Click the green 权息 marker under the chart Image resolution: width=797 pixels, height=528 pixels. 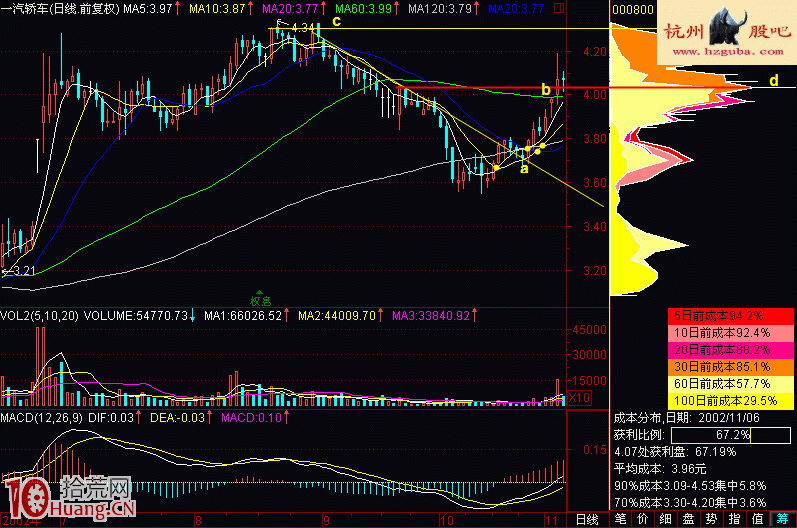260,300
